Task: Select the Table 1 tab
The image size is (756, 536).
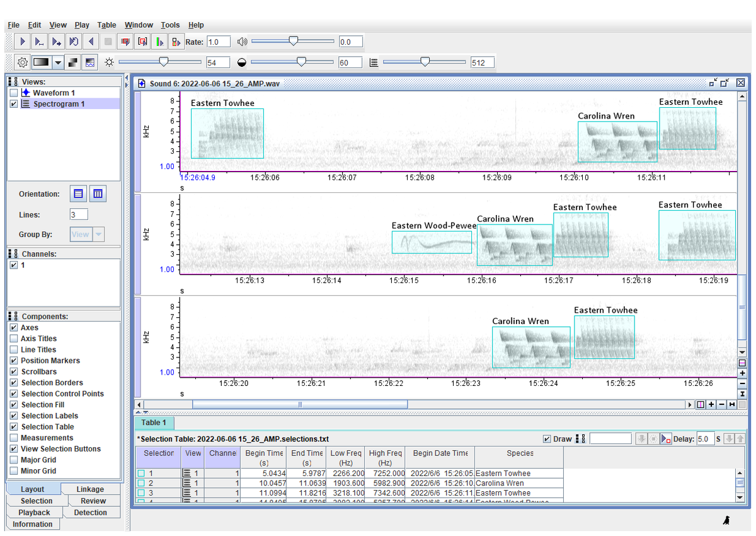Action: click(154, 422)
